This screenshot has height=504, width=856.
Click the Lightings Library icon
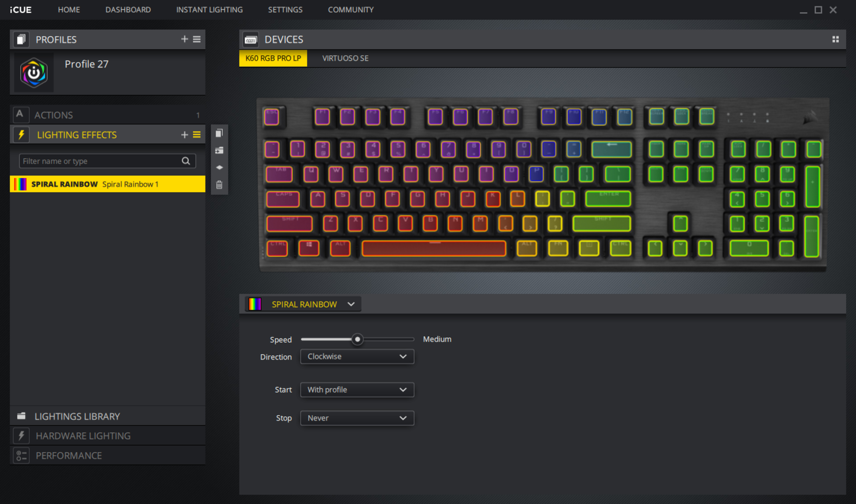pos(21,416)
